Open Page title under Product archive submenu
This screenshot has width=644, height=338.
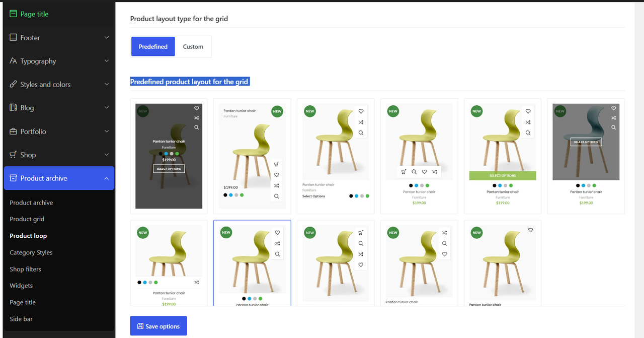(23, 302)
